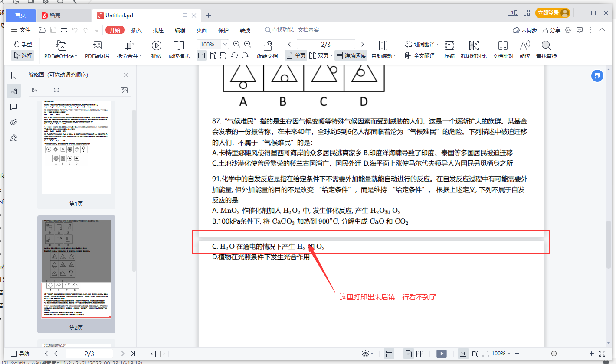Image resolution: width=616 pixels, height=364 pixels.
Task: Toggle Single Page view (单页)
Action: [x=295, y=56]
